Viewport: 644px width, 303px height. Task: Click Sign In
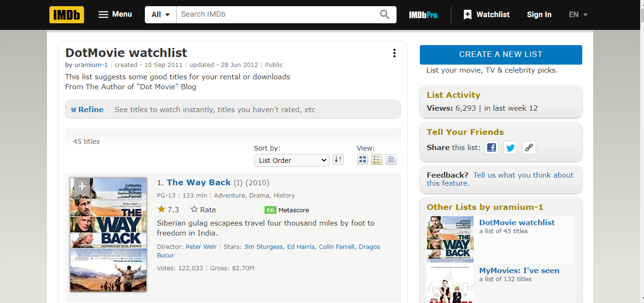539,15
